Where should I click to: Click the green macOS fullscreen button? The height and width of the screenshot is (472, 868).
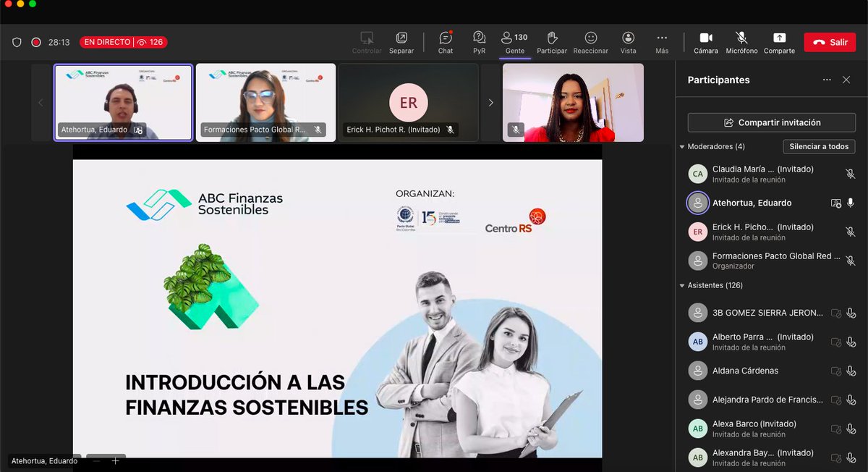[32, 4]
